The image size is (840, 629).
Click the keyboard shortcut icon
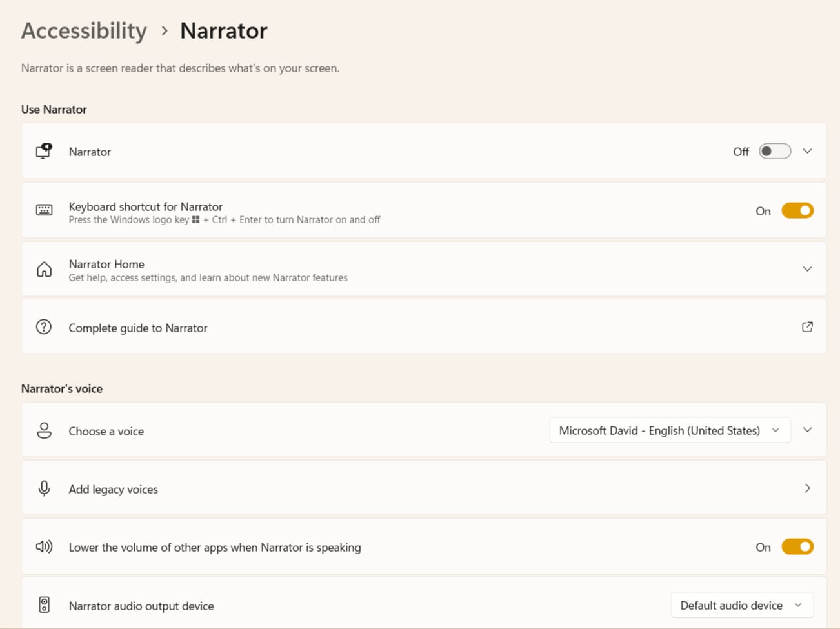pos(44,210)
